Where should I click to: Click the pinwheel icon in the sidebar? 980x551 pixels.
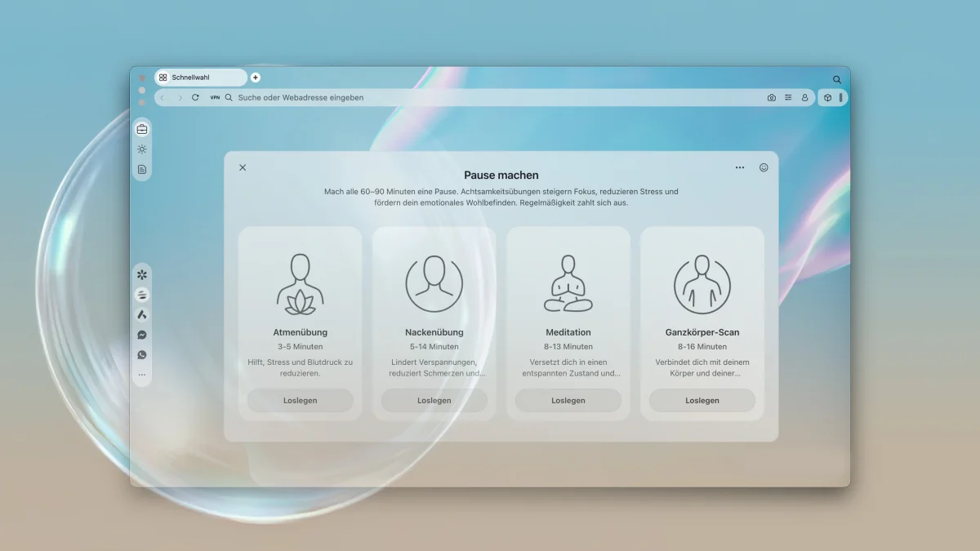(142, 275)
